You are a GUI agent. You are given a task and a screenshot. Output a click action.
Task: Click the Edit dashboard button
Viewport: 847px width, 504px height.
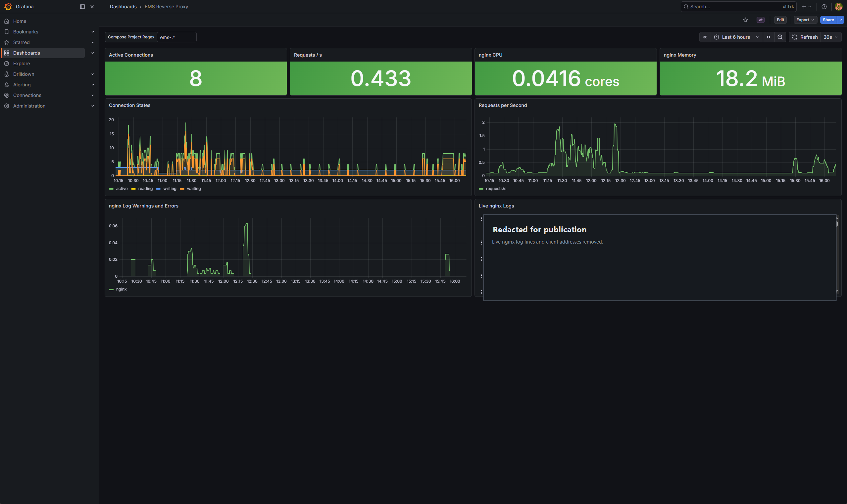pos(780,20)
